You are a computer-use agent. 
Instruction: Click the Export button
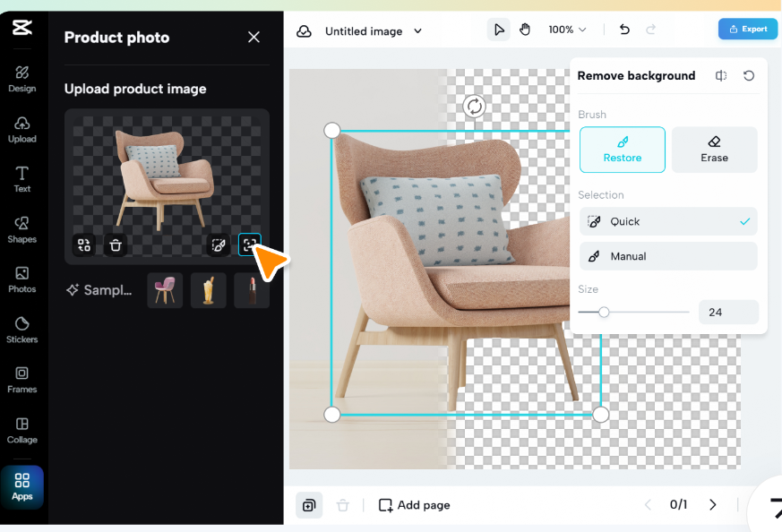click(x=748, y=29)
